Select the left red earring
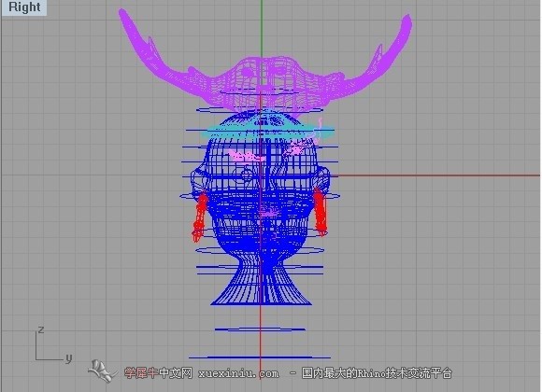The width and height of the screenshot is (542, 392). (200, 217)
